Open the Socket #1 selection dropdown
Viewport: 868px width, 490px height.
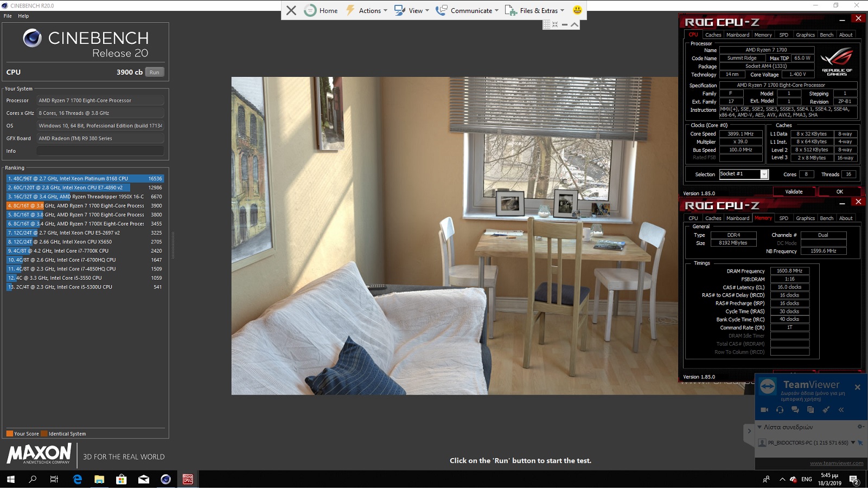tap(764, 174)
